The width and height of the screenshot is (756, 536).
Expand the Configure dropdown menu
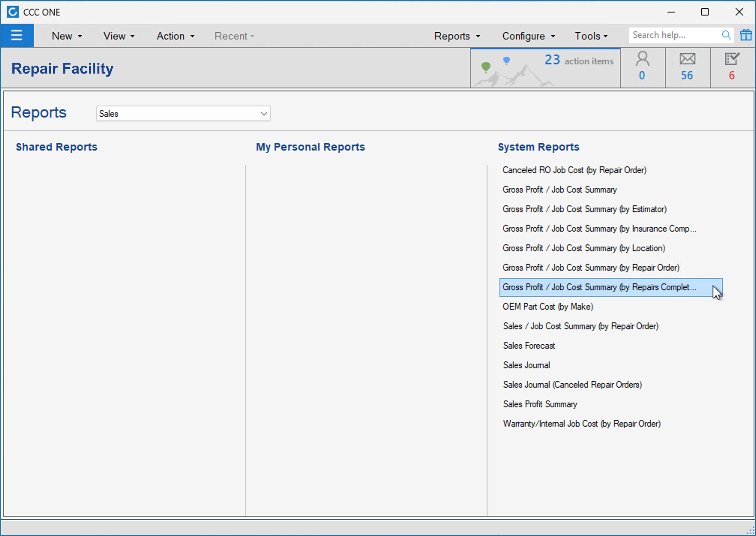[528, 36]
